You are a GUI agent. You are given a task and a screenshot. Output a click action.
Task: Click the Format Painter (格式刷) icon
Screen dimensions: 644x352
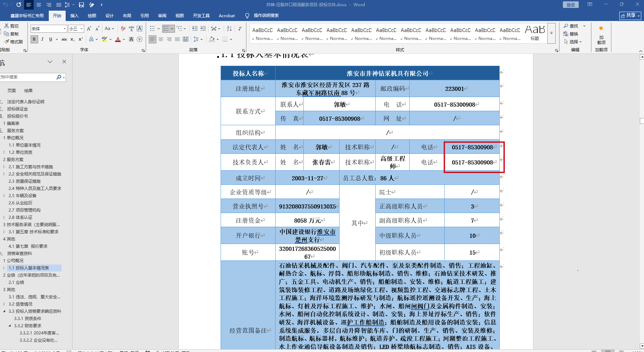pos(14,42)
